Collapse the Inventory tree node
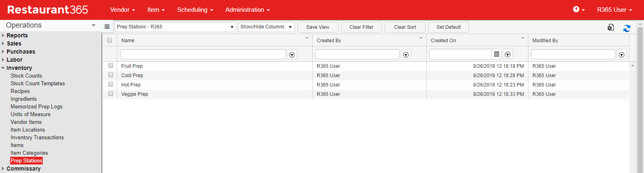The height and width of the screenshot is (173, 644). (x=3, y=68)
